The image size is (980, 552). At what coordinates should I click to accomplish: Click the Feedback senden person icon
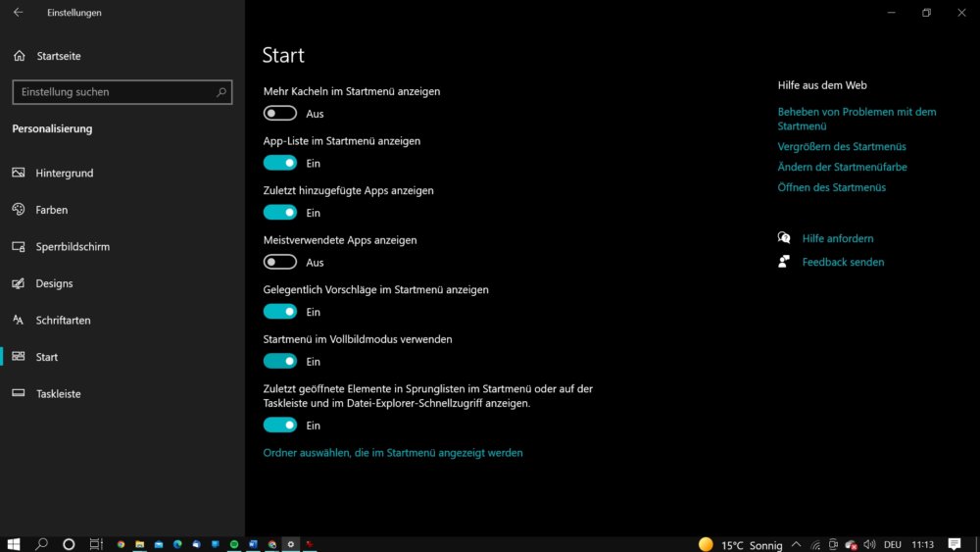[x=784, y=262]
